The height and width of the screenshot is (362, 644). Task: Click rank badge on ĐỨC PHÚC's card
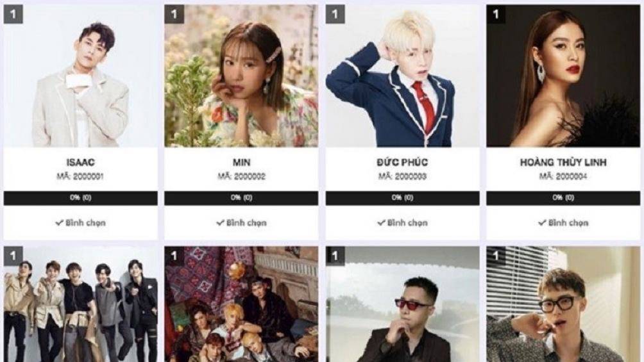[335, 14]
